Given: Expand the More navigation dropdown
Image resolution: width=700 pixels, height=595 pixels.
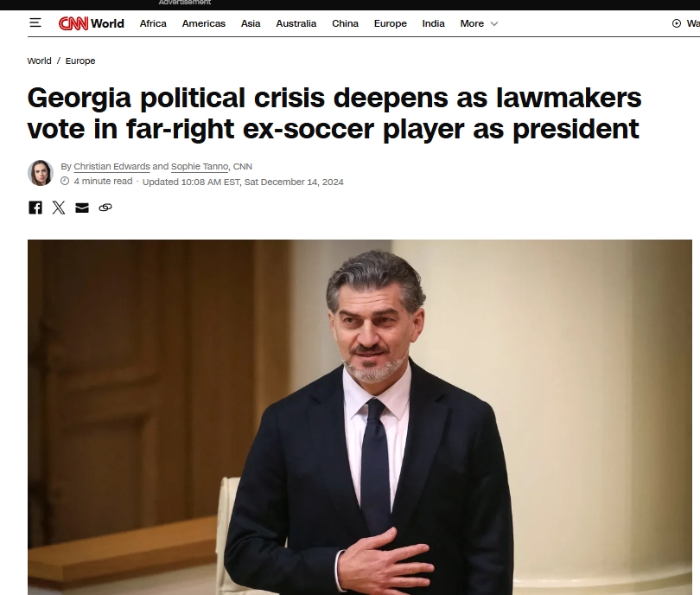Looking at the screenshot, I should 479,23.
